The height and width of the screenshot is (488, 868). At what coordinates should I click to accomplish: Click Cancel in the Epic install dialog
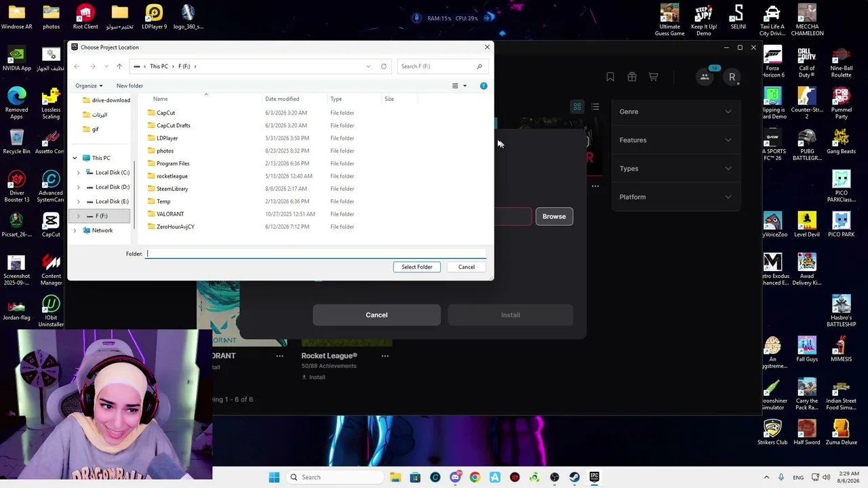pos(376,315)
